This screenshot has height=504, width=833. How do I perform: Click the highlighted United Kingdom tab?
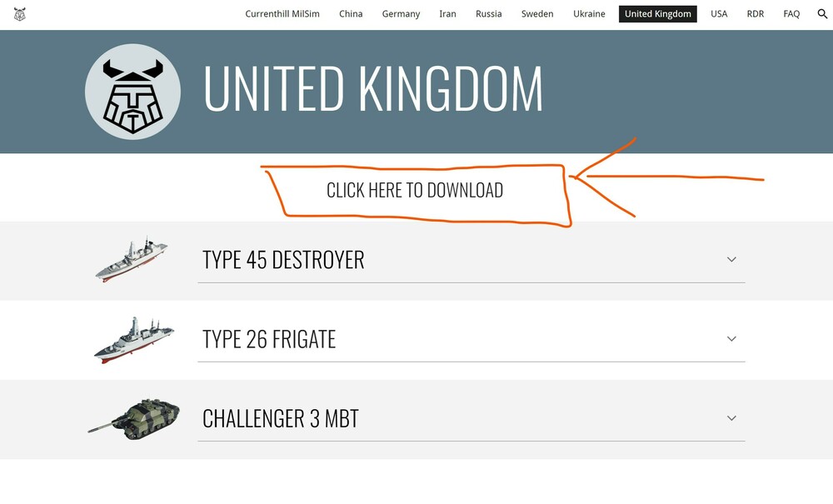point(658,14)
